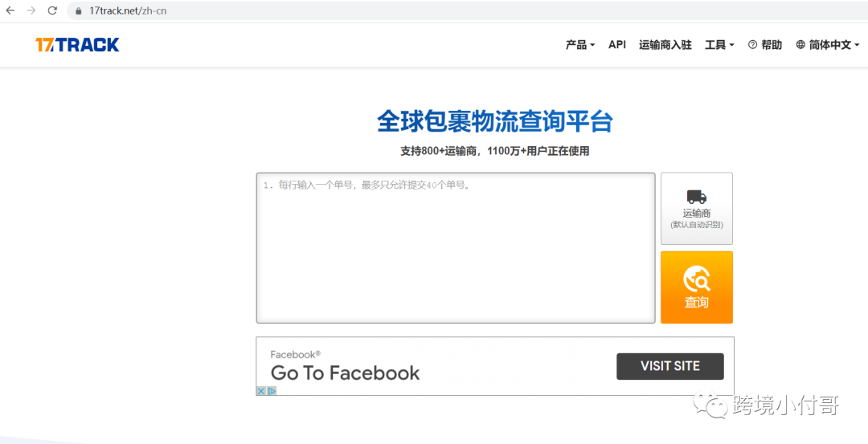Focus the address bar showing 17track.net/zh-cn

(x=467, y=10)
